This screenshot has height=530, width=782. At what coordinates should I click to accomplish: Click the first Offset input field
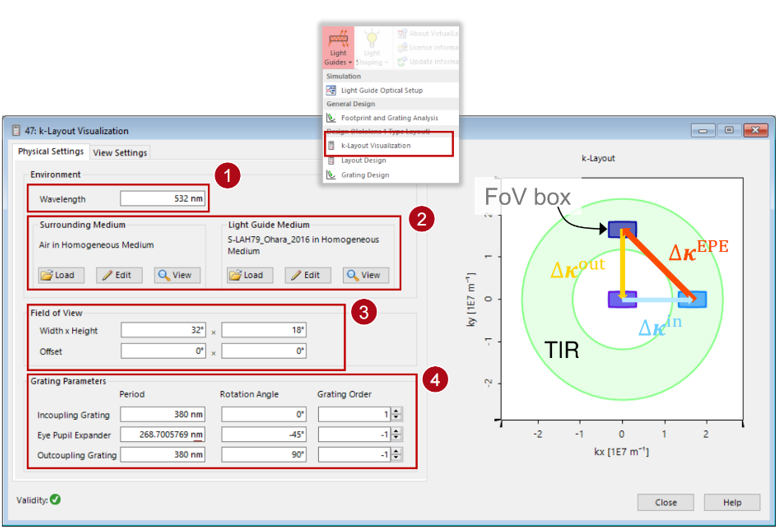click(x=164, y=351)
